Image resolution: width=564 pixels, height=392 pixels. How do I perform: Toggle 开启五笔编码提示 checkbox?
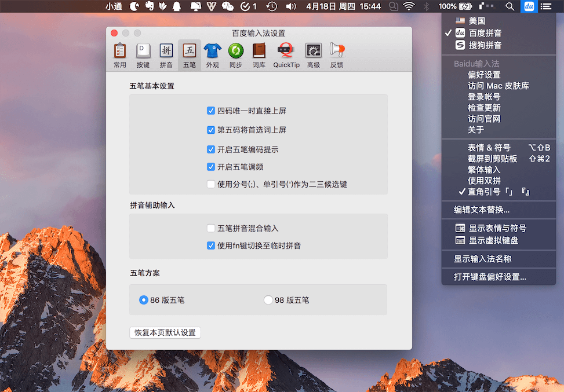point(211,149)
